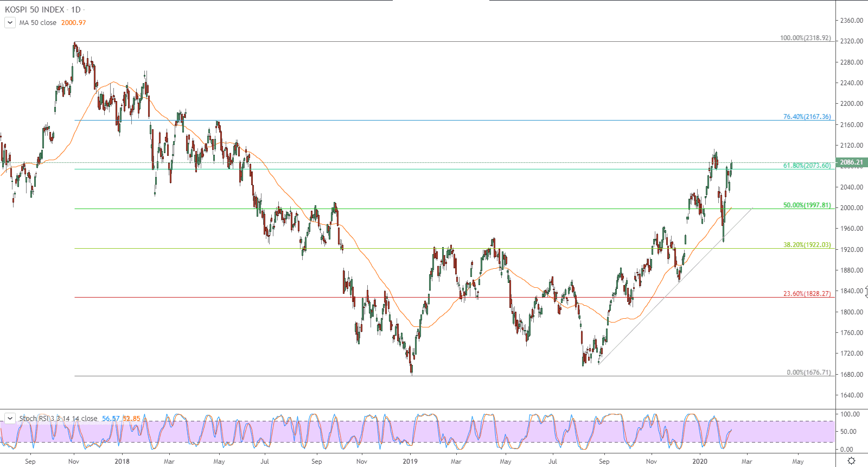Screen dimensions: 868x467
Task: Click the current price tag 2086.21
Action: 852,162
